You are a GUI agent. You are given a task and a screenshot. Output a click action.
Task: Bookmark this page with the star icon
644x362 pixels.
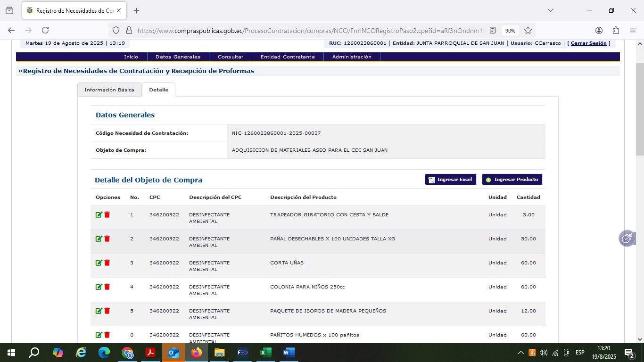(x=528, y=30)
